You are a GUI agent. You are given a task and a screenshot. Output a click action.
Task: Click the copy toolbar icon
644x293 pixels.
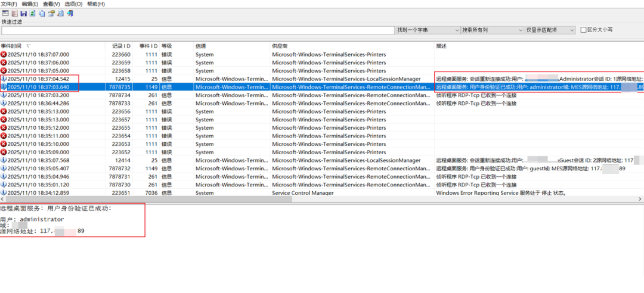click(42, 13)
